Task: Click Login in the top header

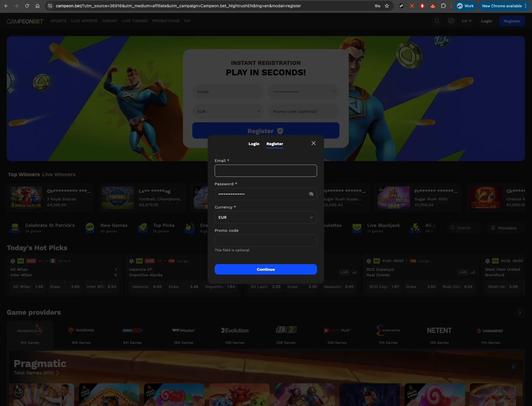Action: (x=486, y=21)
